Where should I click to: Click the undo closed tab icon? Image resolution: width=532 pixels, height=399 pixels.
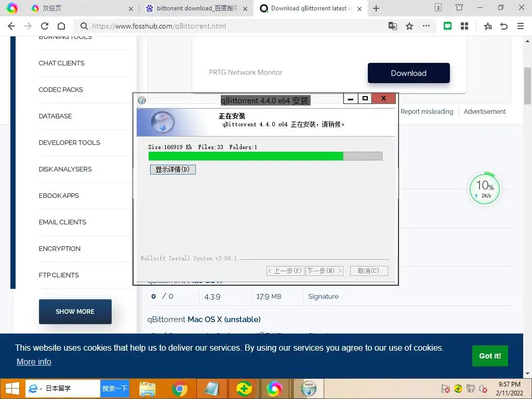[504, 26]
